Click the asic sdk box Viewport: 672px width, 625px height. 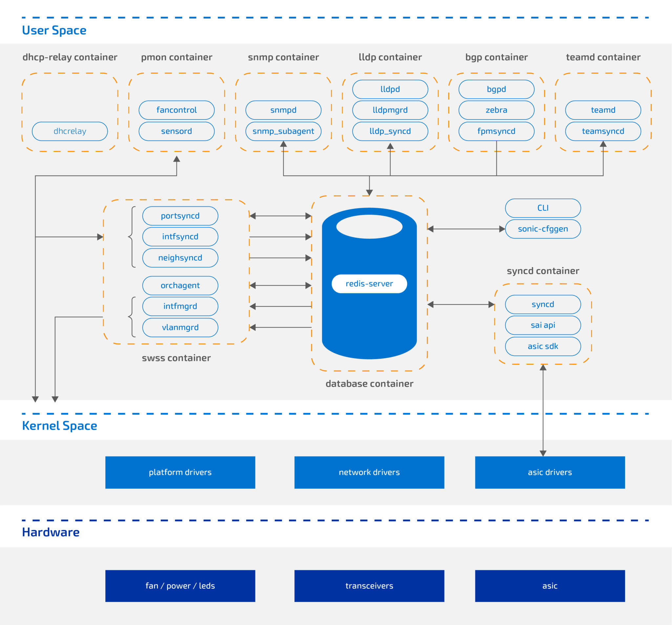(543, 346)
